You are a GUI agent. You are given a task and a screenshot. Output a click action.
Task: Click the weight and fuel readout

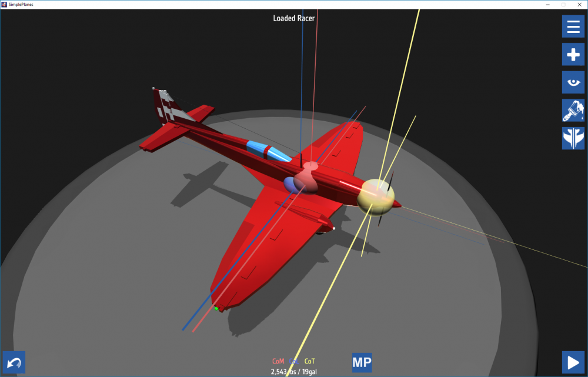(293, 372)
